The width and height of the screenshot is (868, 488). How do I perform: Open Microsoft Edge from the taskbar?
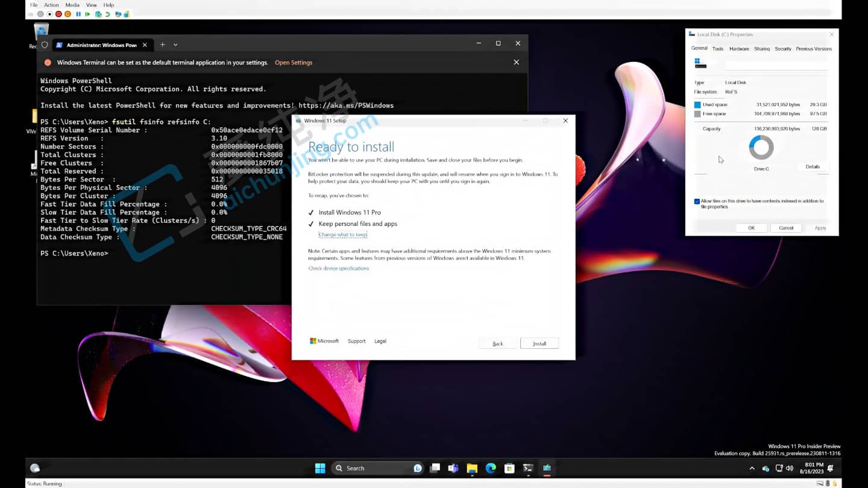click(x=489, y=468)
